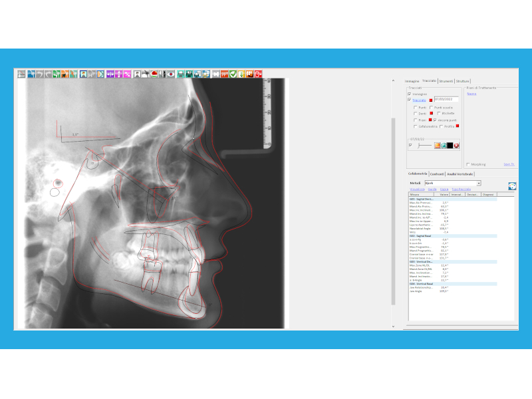
Task: Click the Copia link
Action: pos(444,190)
